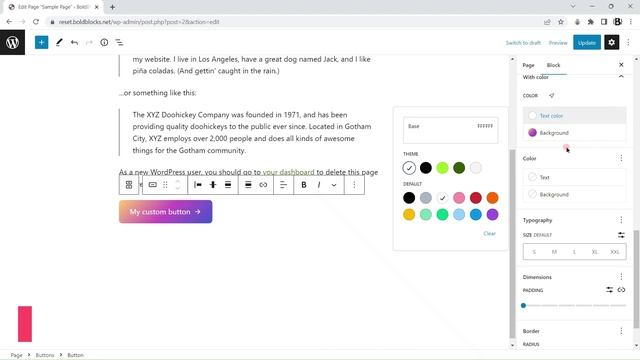Open the Typography panel options menu

621,220
